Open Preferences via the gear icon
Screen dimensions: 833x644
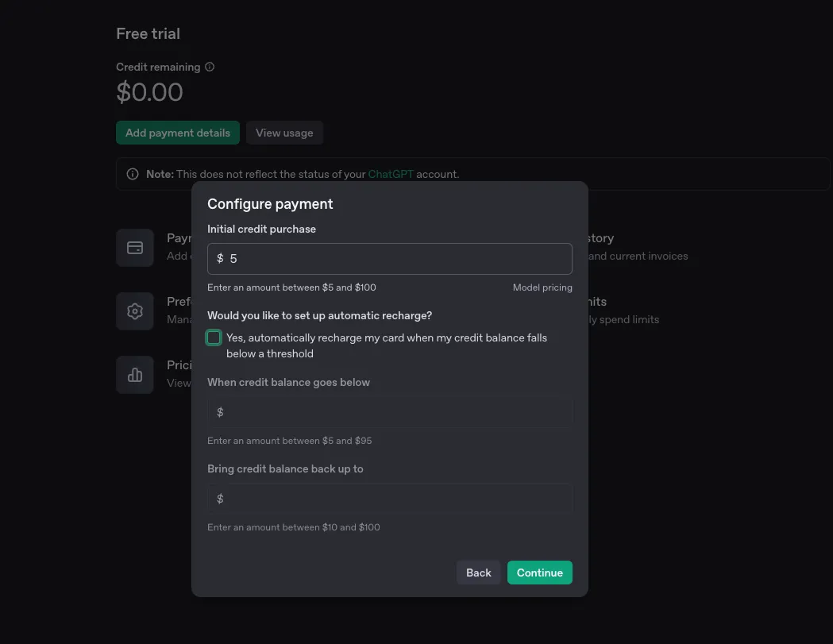(x=134, y=310)
